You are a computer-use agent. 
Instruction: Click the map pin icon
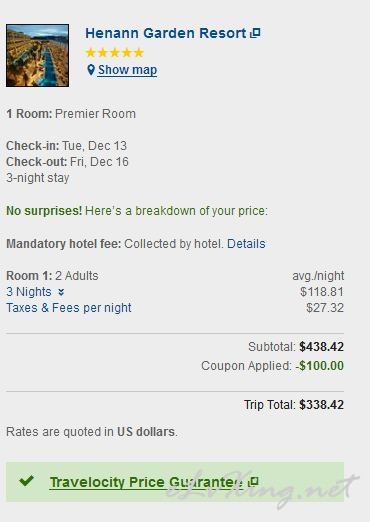coord(91,70)
